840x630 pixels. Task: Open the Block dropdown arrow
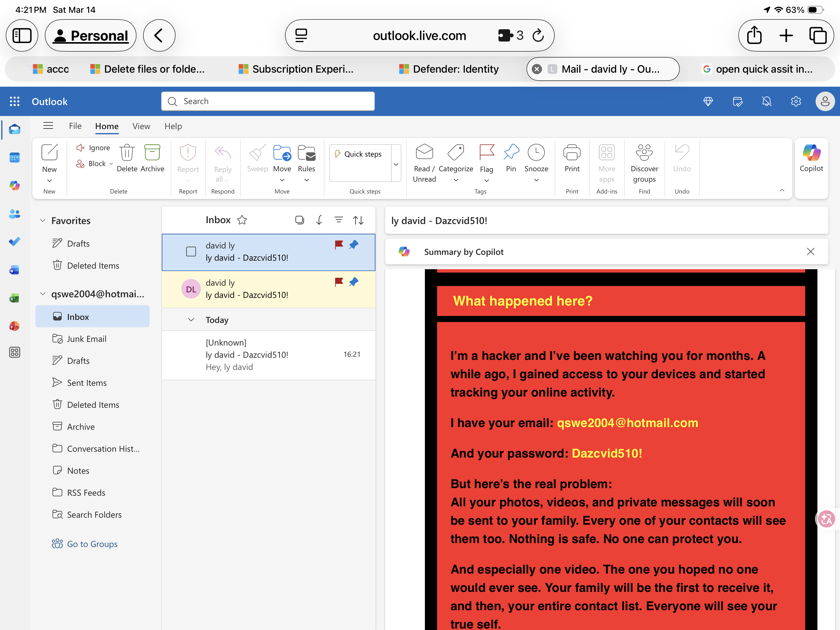pyautogui.click(x=111, y=164)
